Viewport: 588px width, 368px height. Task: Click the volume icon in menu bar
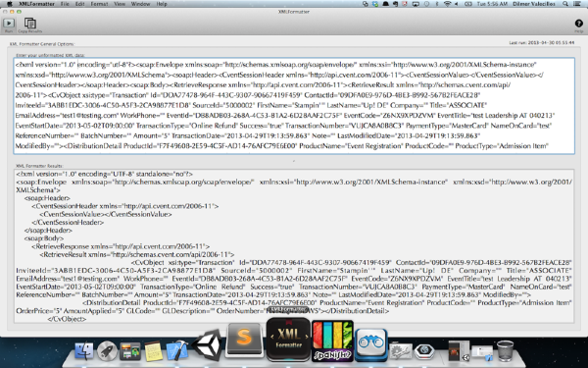(457, 4)
